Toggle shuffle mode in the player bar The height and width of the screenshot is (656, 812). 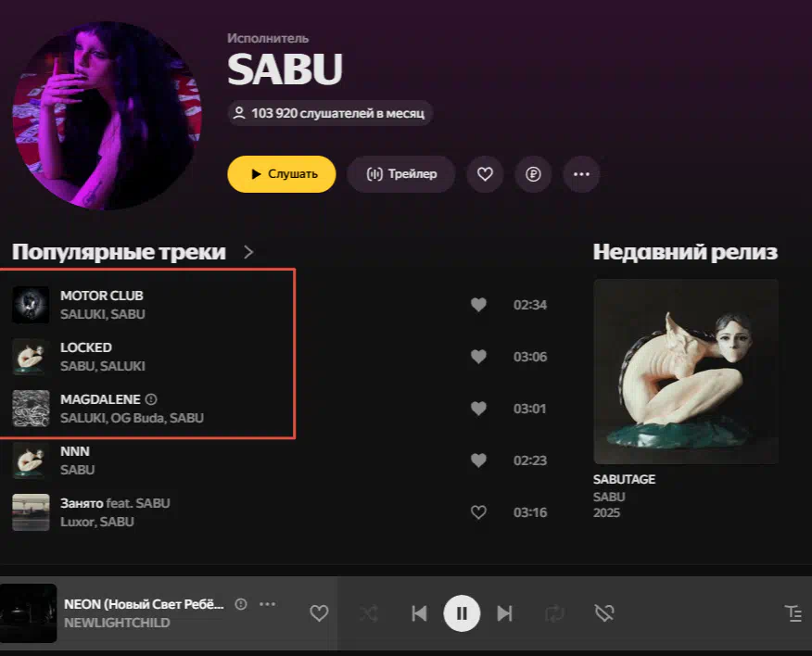369,613
